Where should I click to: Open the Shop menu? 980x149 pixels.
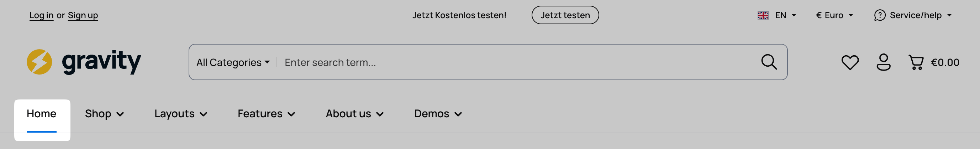(104, 114)
